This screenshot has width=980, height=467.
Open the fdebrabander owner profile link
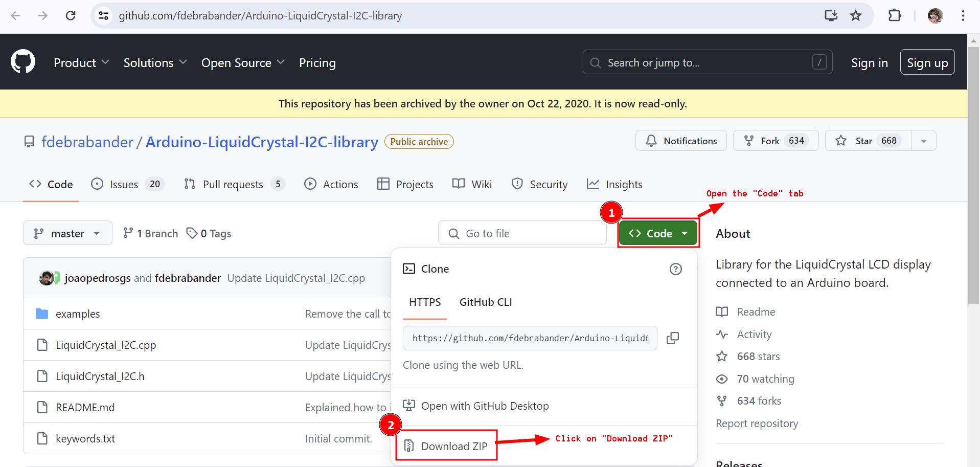point(87,142)
